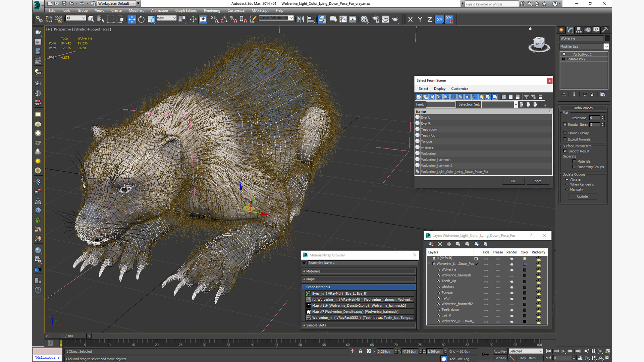Click Display Geometry filter in Select From Scene
This screenshot has width=644, height=362.
click(x=419, y=97)
